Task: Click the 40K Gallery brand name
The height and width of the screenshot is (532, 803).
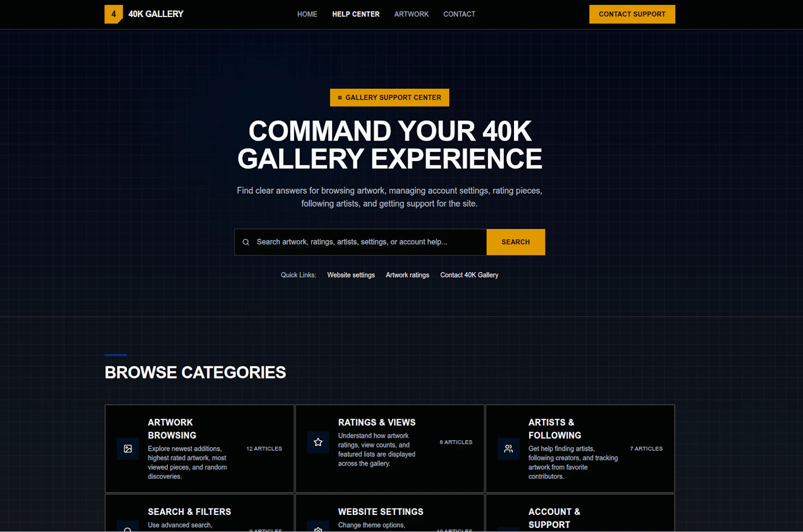Action: point(156,14)
